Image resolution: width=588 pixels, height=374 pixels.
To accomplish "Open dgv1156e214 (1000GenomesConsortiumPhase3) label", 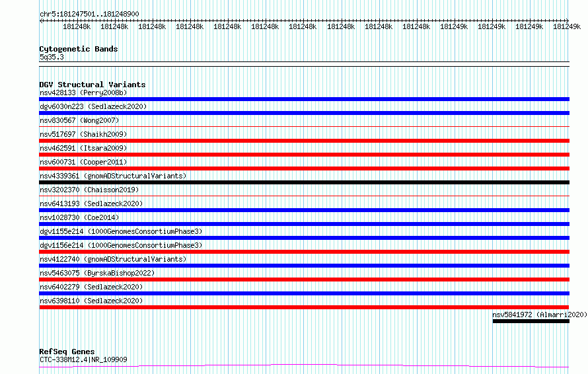I will tap(121, 245).
